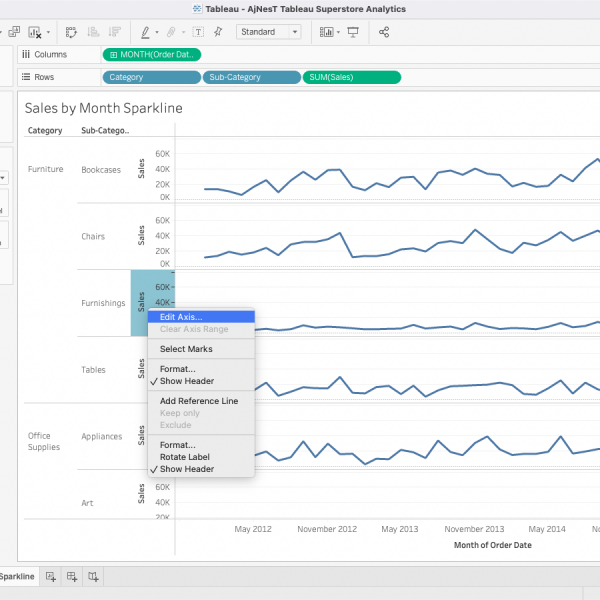The height and width of the screenshot is (600, 600).
Task: Click the swap rows and columns icon
Action: point(70,32)
